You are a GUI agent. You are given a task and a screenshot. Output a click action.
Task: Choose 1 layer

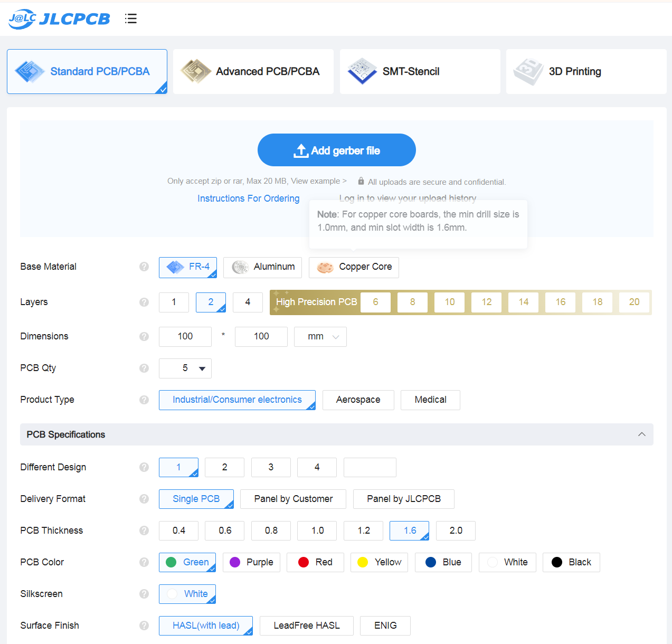tap(174, 302)
